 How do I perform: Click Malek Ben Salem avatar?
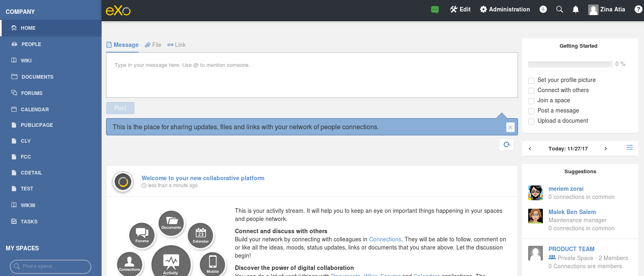[x=536, y=216]
